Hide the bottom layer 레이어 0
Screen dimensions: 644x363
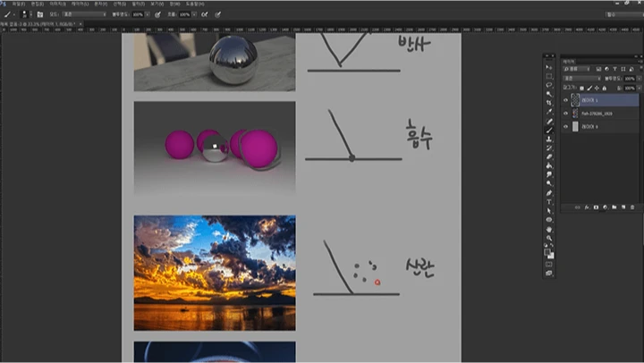click(x=565, y=126)
